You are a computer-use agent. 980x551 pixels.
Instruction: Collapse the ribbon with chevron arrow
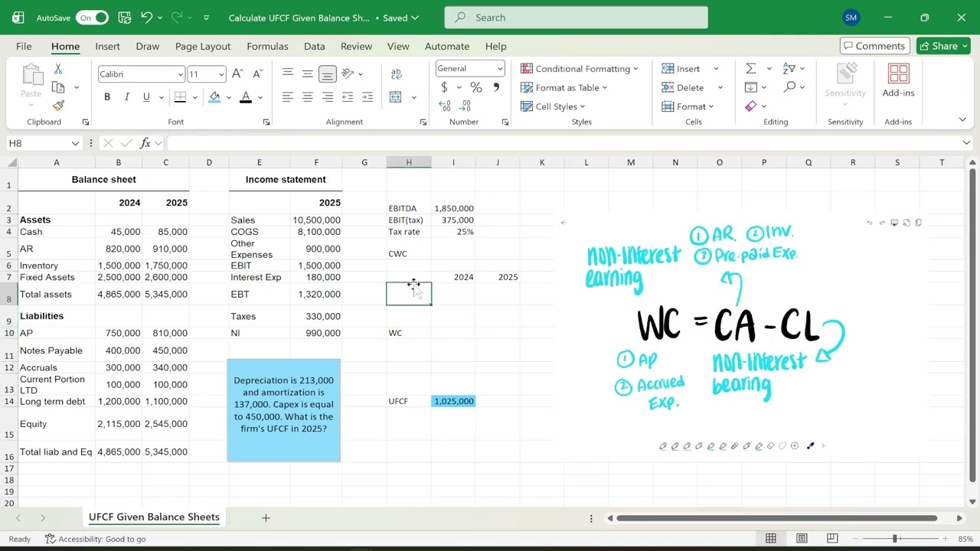(962, 119)
